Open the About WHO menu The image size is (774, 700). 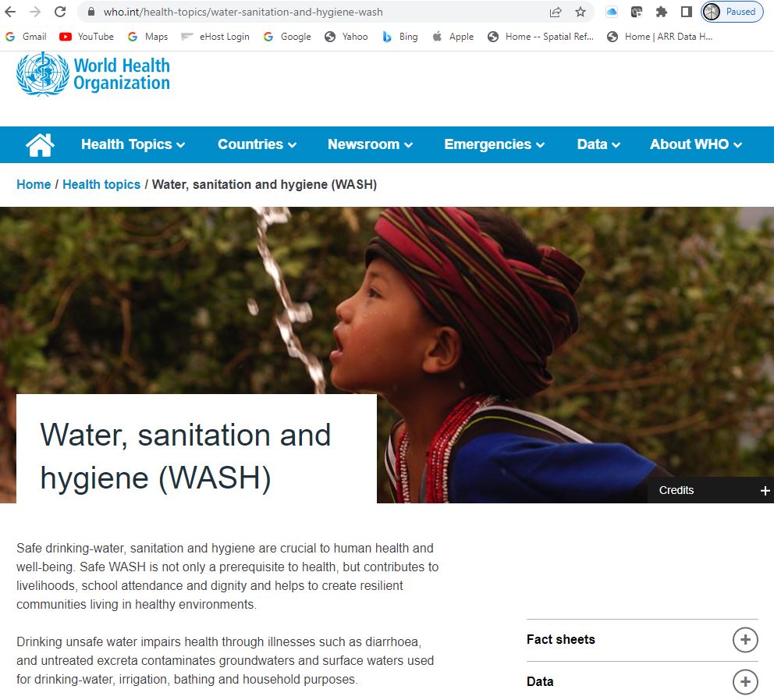696,144
